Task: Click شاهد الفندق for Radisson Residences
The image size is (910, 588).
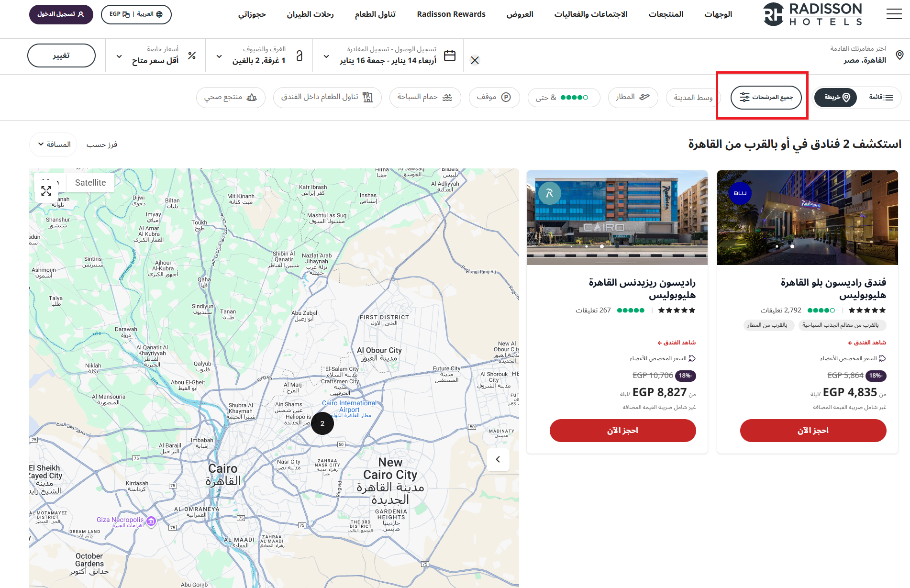Action: point(677,343)
